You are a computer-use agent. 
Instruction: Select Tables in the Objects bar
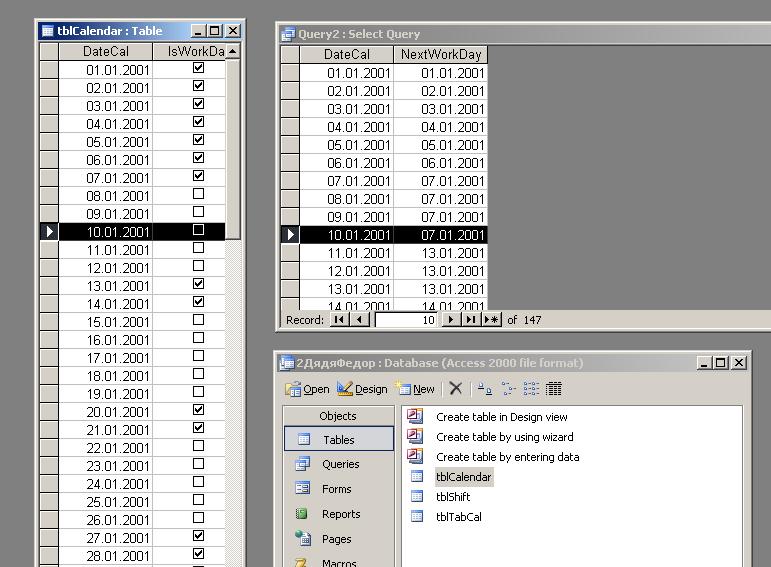(339, 439)
